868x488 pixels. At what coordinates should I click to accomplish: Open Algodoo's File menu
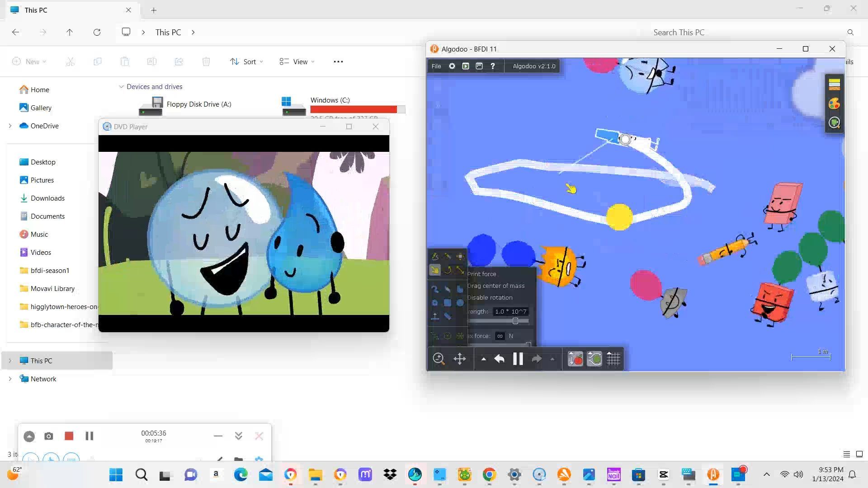tap(436, 66)
